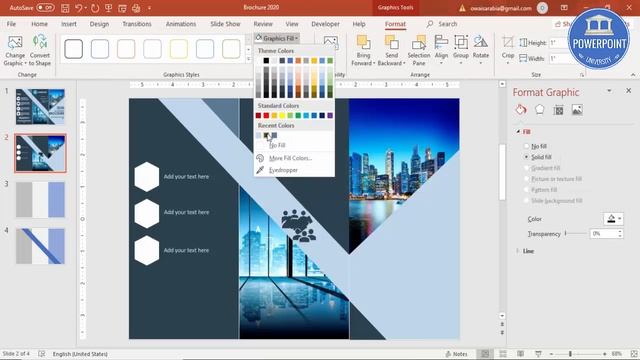This screenshot has width=640, height=360.
Task: Select Slide background fill option
Action: pos(526,201)
